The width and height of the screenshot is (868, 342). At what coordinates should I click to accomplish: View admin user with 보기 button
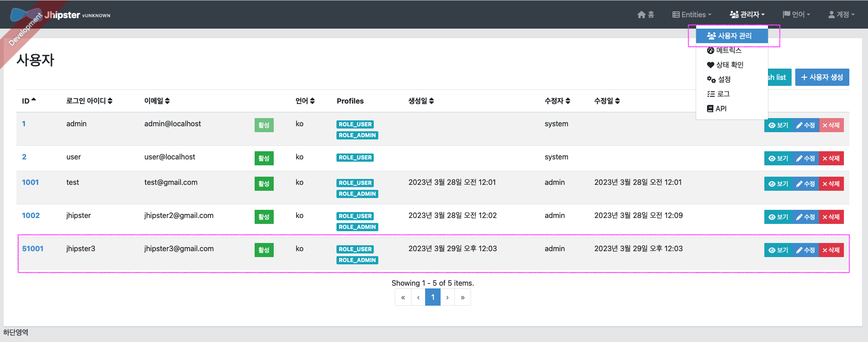778,125
